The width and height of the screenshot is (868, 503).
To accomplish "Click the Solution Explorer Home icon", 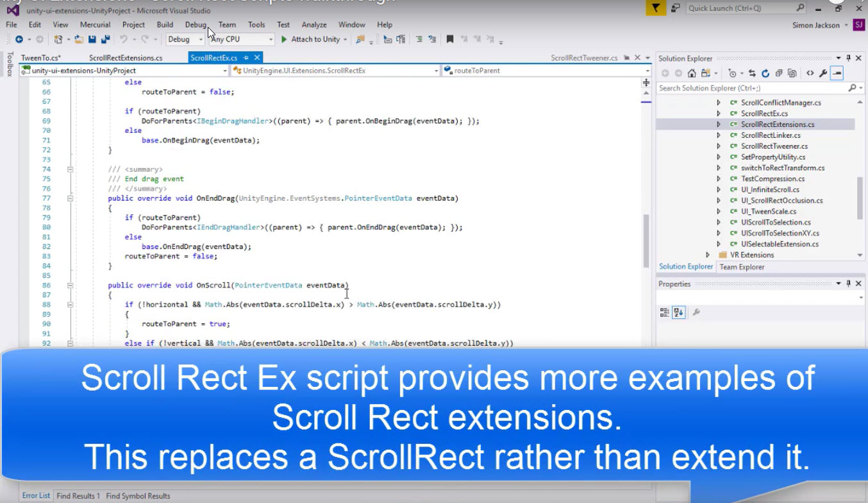I will click(692, 73).
